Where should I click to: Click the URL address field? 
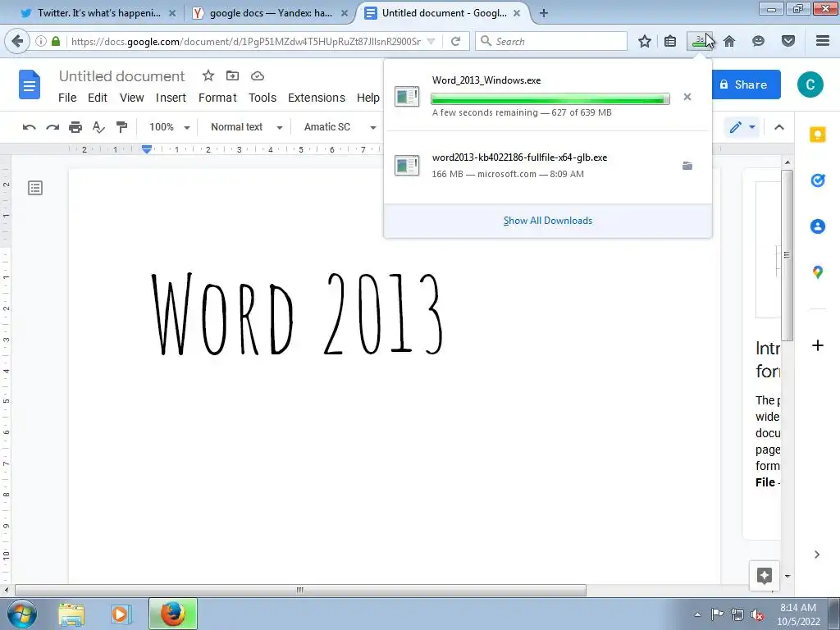tap(246, 41)
